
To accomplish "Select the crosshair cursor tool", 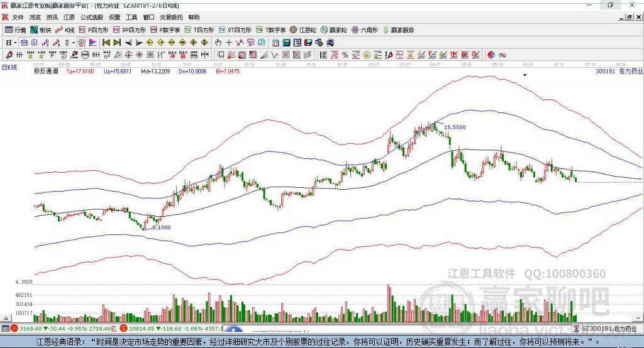I will (229, 43).
